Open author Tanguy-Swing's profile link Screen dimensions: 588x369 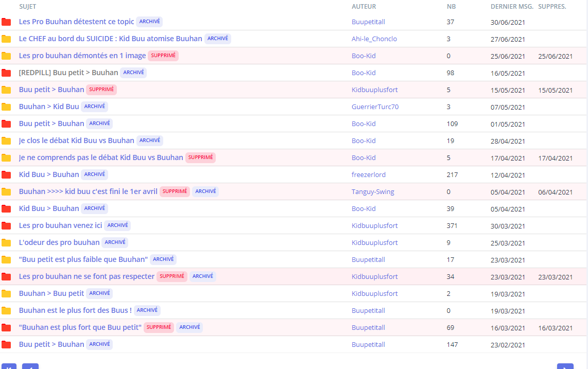pyautogui.click(x=373, y=192)
